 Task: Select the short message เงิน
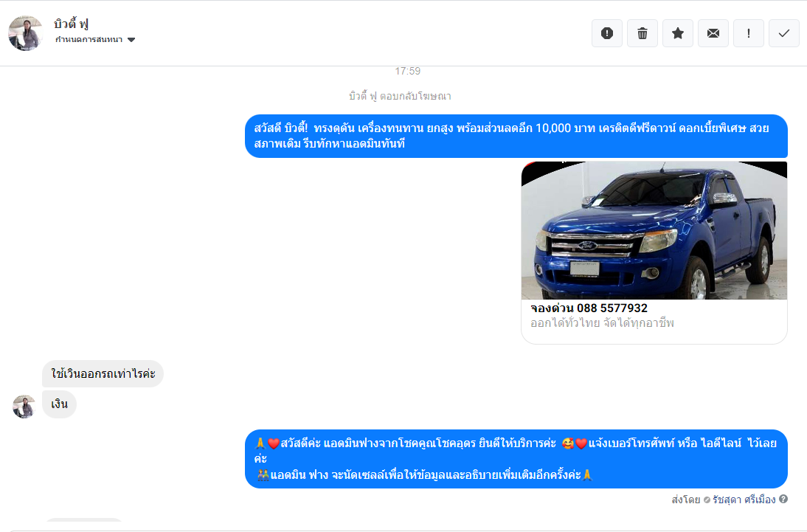[x=59, y=404]
